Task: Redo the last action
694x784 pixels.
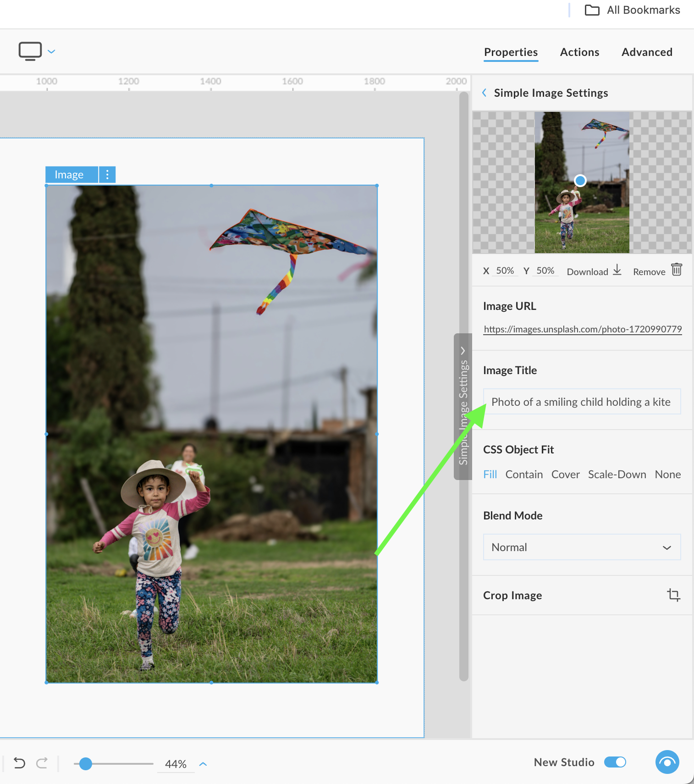Action: point(42,763)
